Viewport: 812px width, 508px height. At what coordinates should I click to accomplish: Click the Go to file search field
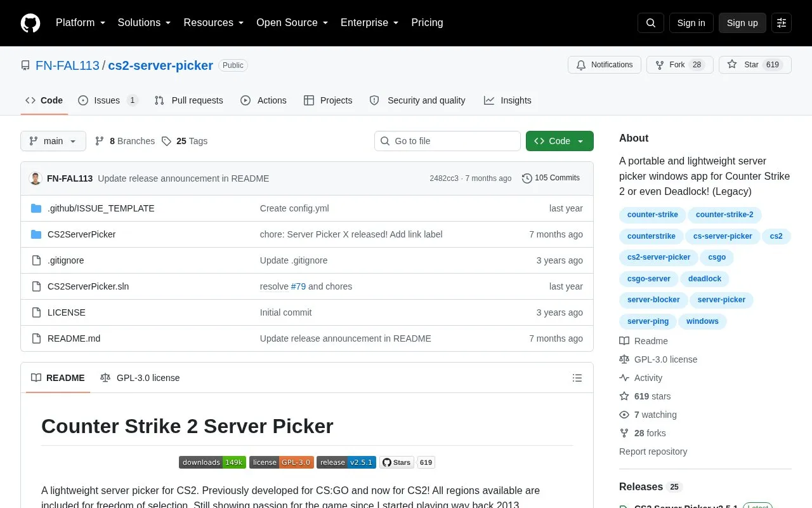click(447, 141)
